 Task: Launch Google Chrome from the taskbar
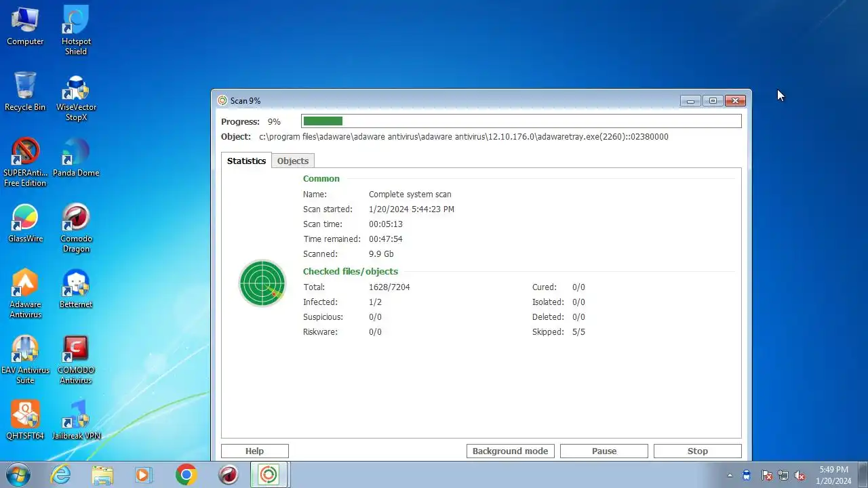186,474
